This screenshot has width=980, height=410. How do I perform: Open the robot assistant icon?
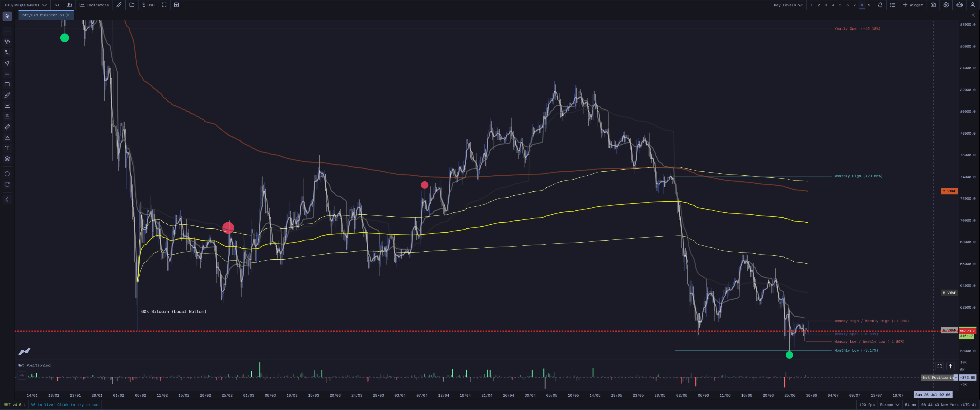tap(959, 5)
